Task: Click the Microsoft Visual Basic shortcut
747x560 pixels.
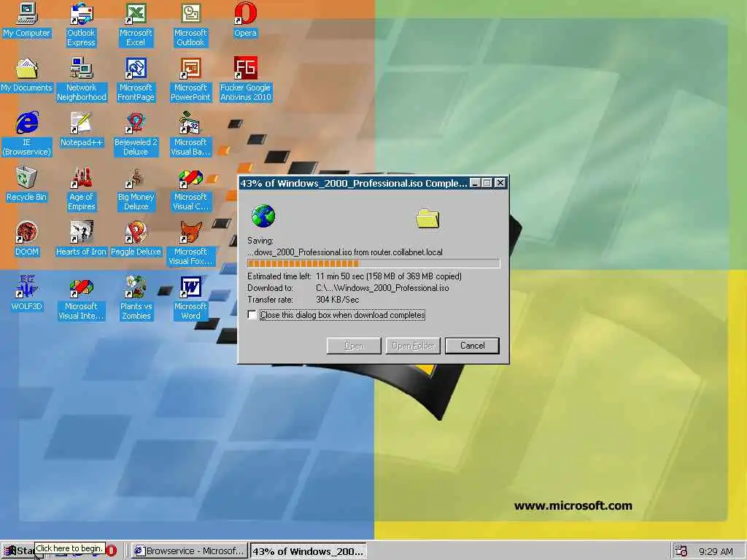Action: (x=190, y=134)
